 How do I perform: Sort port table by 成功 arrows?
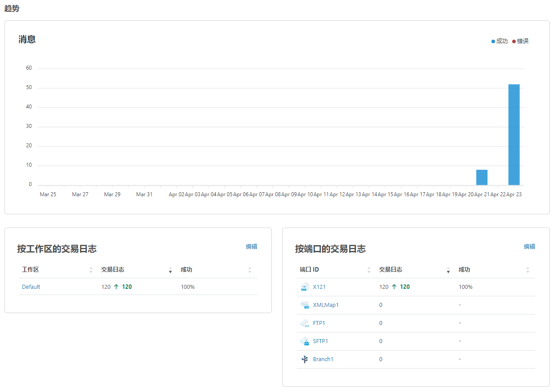(528, 270)
